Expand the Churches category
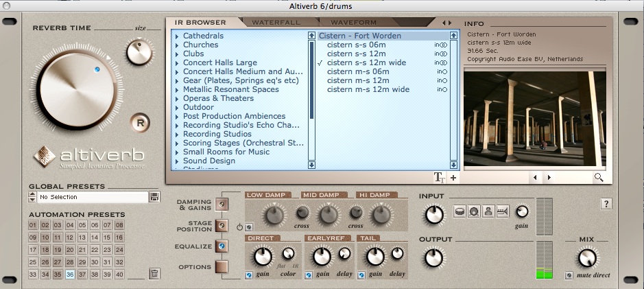Screen dimensions: 644x289 177,45
